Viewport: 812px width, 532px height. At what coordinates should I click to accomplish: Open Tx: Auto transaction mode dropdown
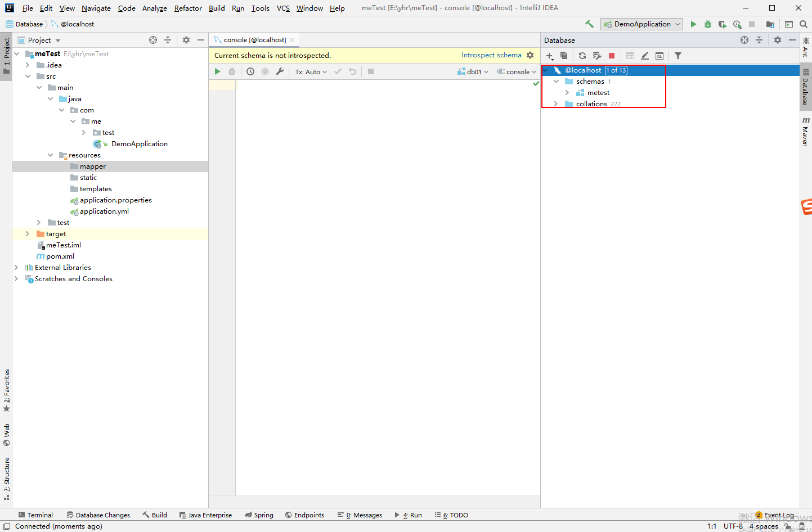point(311,72)
